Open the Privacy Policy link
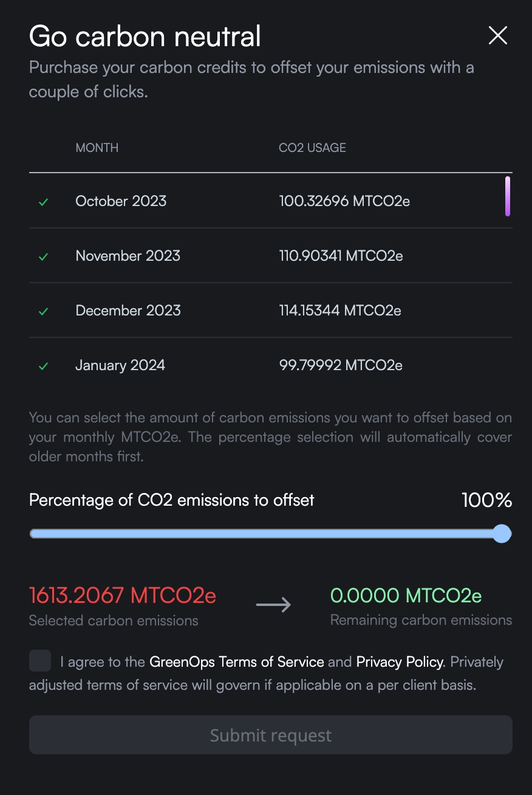The height and width of the screenshot is (795, 532). click(400, 662)
